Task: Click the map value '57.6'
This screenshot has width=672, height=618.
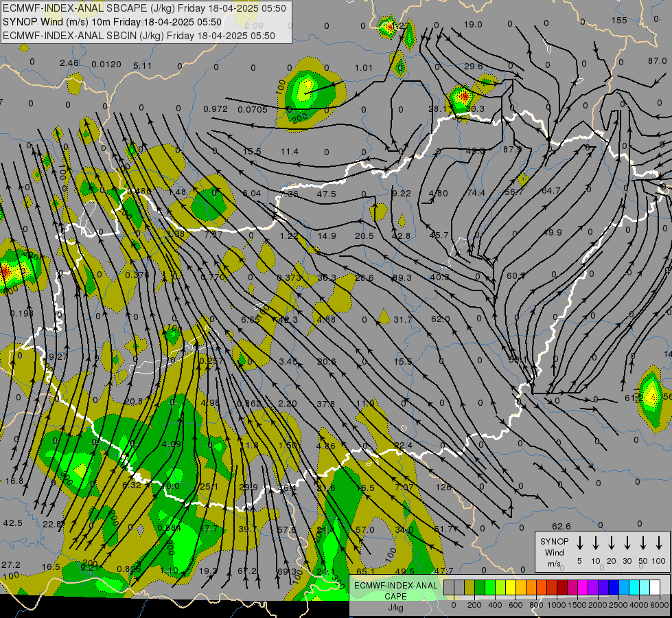Action: (286, 529)
